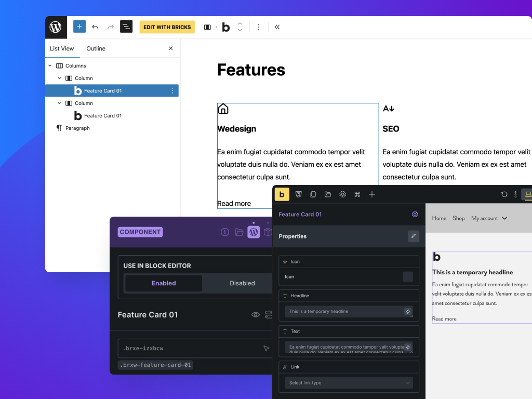The width and height of the screenshot is (532, 399).
Task: Toggle the eye icon beside Feature Card 01
Action: (256, 315)
